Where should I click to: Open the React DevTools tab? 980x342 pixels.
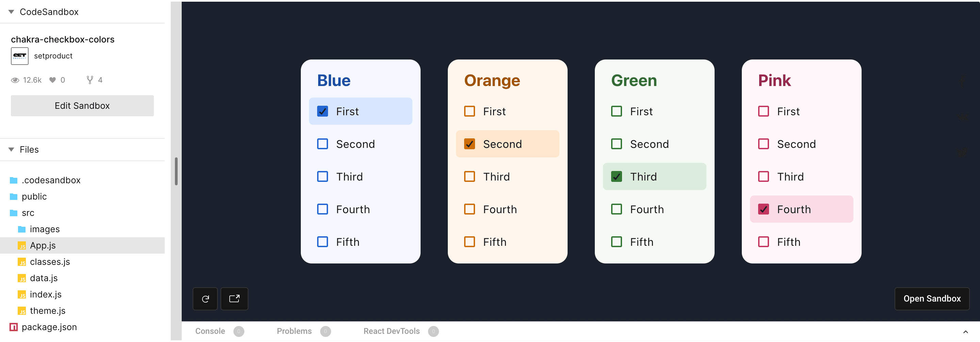(391, 331)
